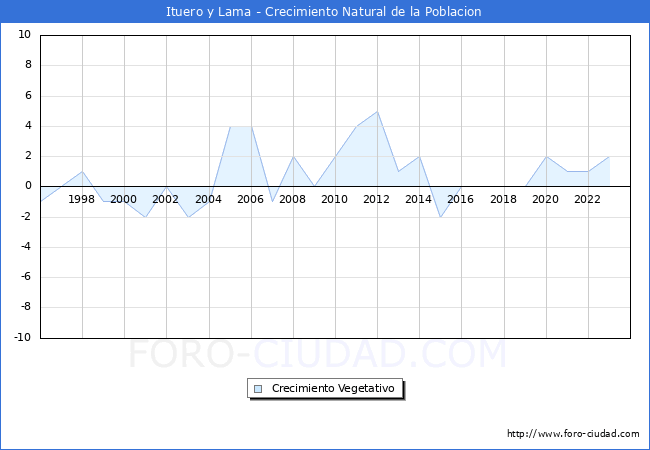Image resolution: width=650 pixels, height=450 pixels.
Task: Click the light blue Crecimiento Vegetativo legend swatch
Action: [258, 389]
